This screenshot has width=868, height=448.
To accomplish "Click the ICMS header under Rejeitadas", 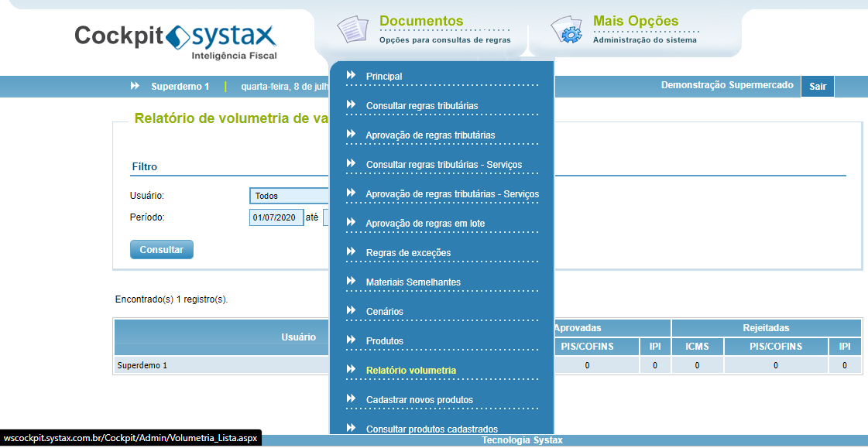I will coord(697,347).
